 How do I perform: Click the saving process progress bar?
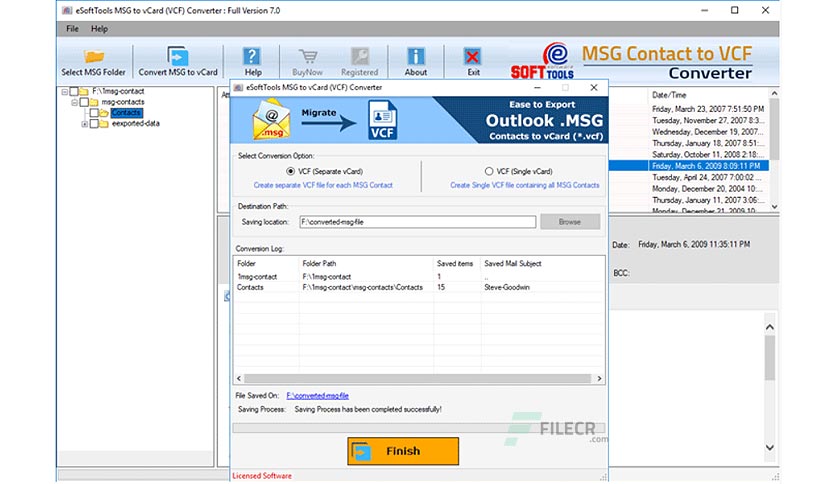coord(419,428)
